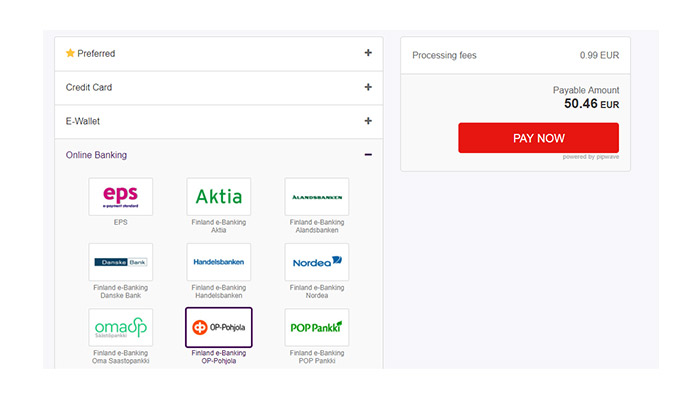The height and width of the screenshot is (400, 700).
Task: Pick the POP Pankki logo
Action: coord(317,327)
